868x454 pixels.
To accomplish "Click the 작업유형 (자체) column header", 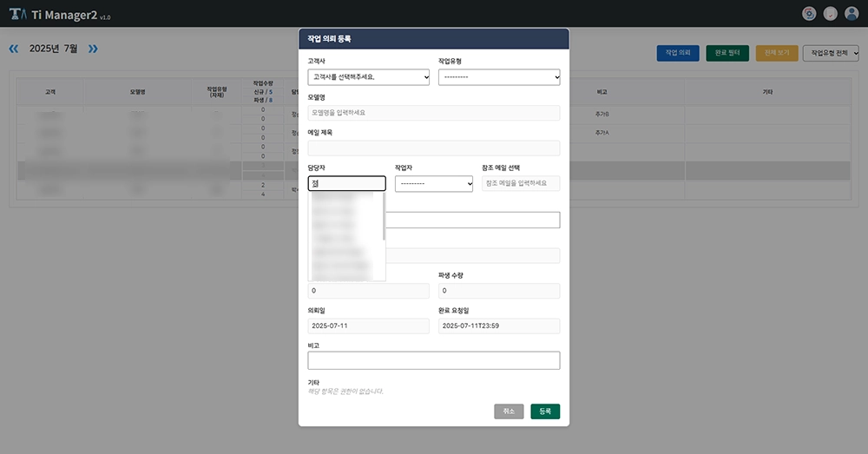I will click(x=217, y=92).
